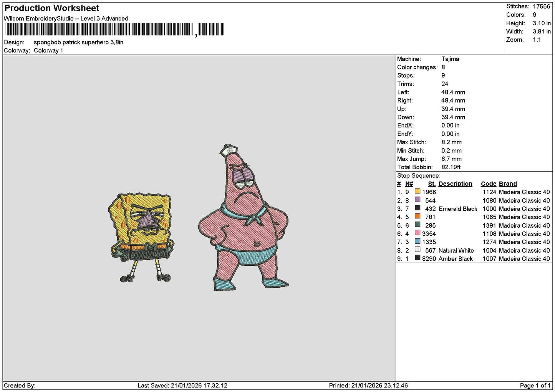Click the Height value '3.10 in'

[542, 23]
